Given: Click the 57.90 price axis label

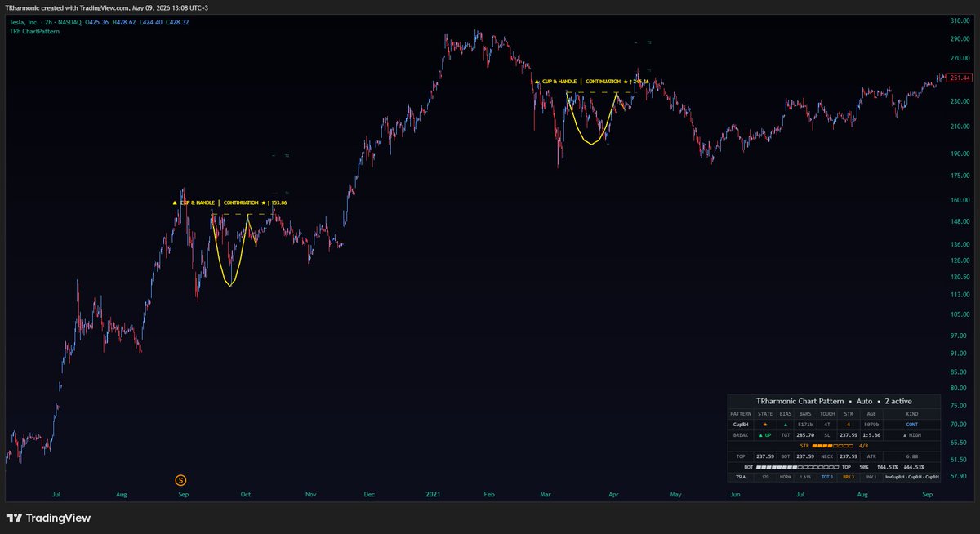Looking at the screenshot, I should tap(958, 475).
